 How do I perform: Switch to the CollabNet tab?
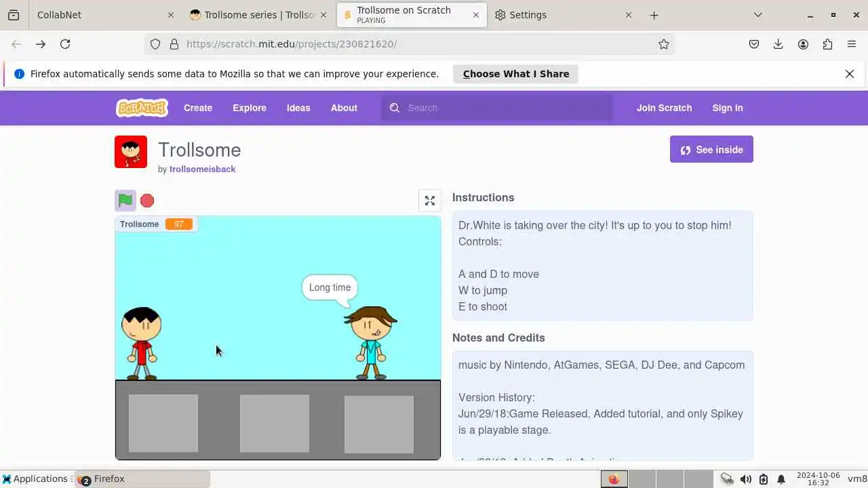pos(105,15)
